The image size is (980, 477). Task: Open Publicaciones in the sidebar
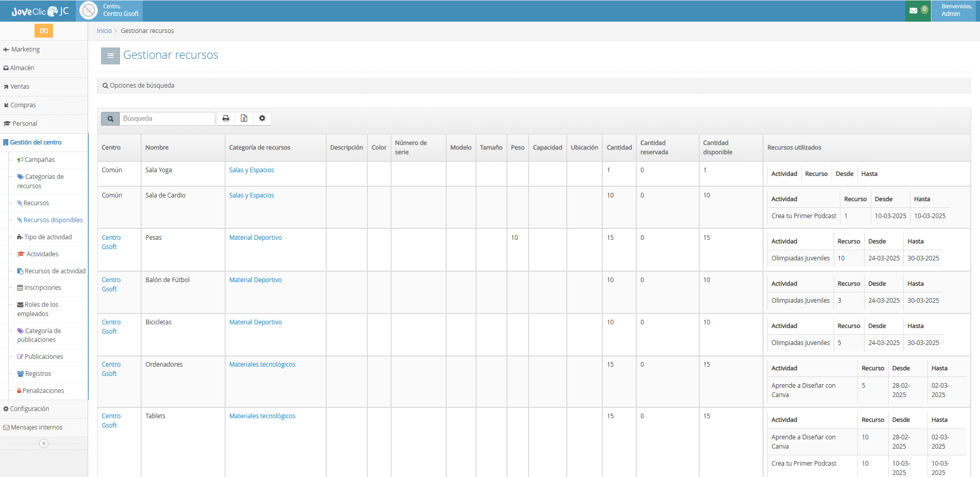[x=40, y=357]
